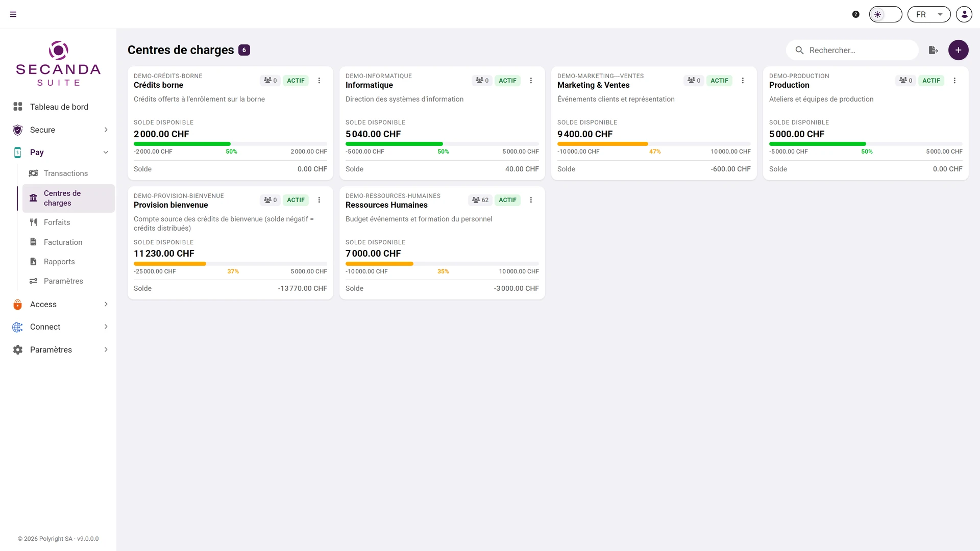This screenshot has width=980, height=551.
Task: Open options menu for Informatique card
Action: tap(531, 81)
